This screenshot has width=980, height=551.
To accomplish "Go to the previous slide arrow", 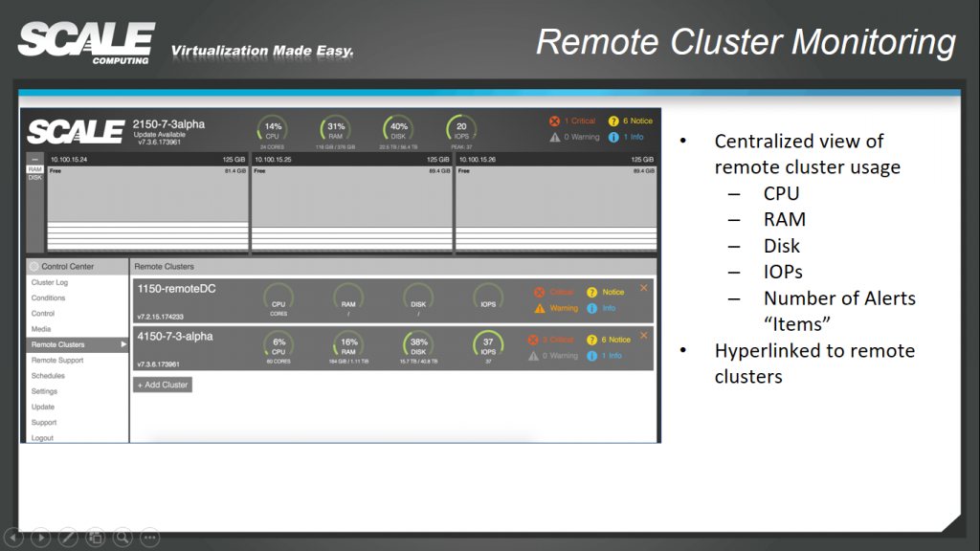I will [13, 538].
